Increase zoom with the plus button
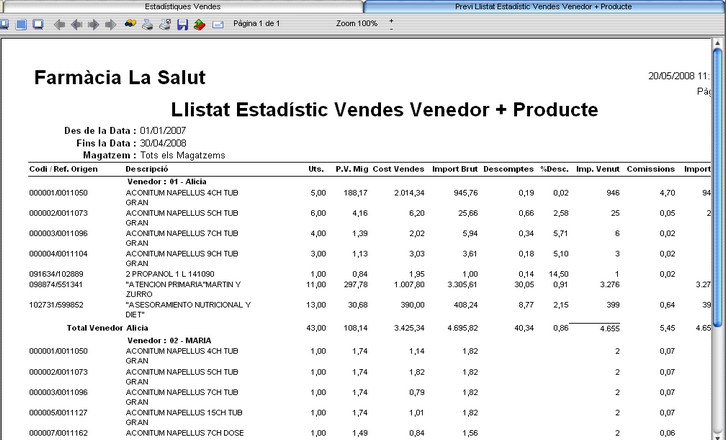Viewport: 726px width, 440px height. (x=391, y=20)
